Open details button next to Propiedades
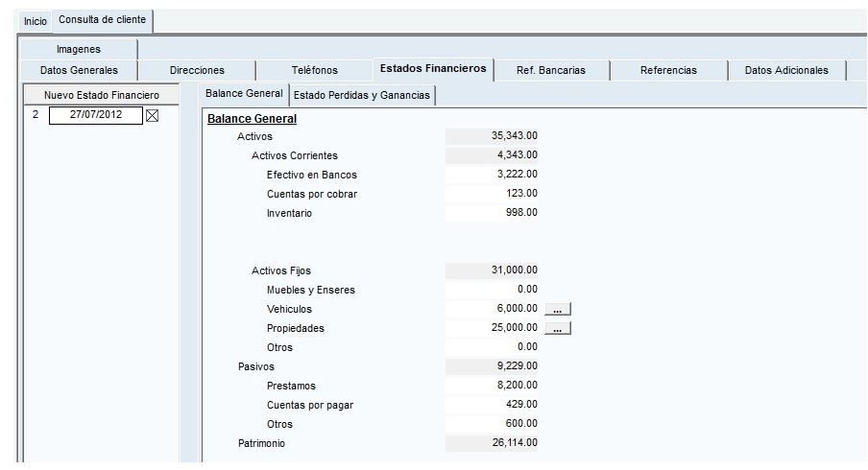868x470 pixels. click(558, 328)
